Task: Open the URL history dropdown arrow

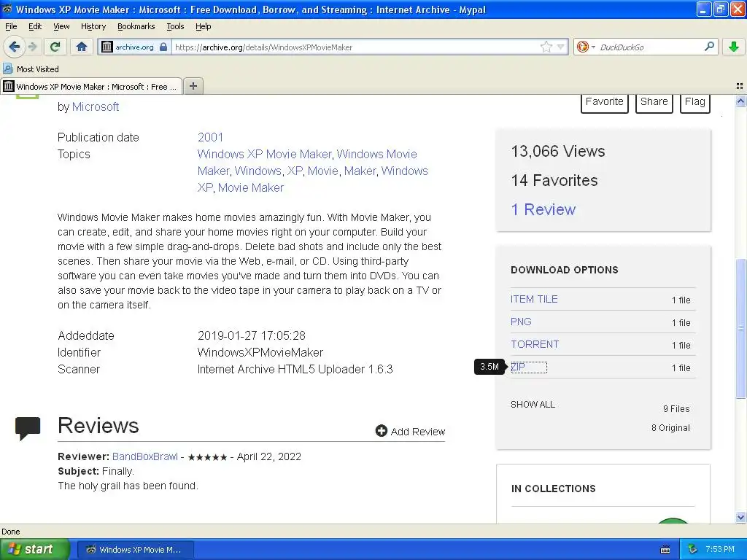Action: coord(561,47)
